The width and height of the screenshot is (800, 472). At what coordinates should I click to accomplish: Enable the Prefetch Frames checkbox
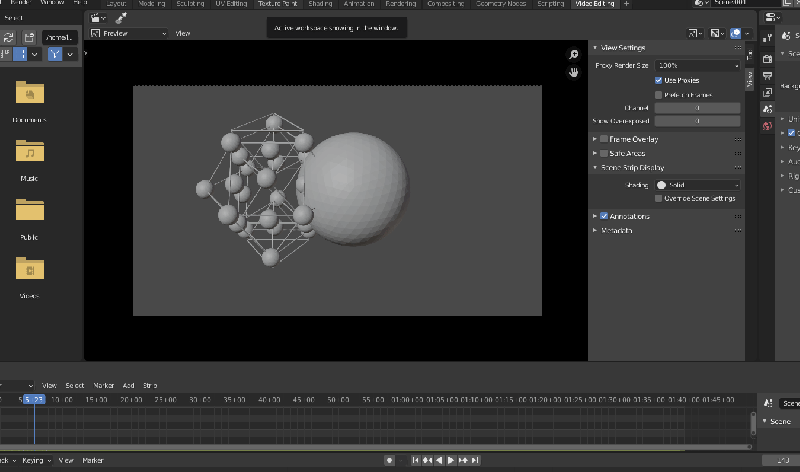(658, 95)
